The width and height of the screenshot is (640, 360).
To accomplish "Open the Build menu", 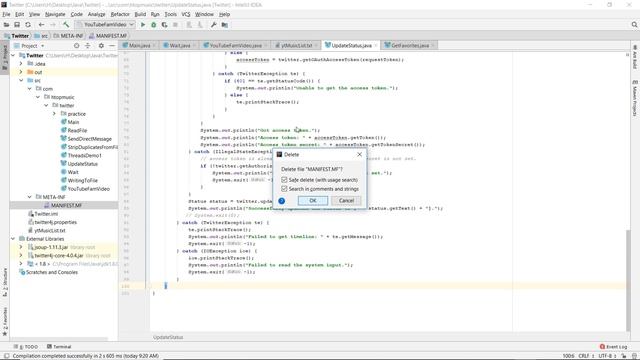I will pyautogui.click(x=140, y=14).
